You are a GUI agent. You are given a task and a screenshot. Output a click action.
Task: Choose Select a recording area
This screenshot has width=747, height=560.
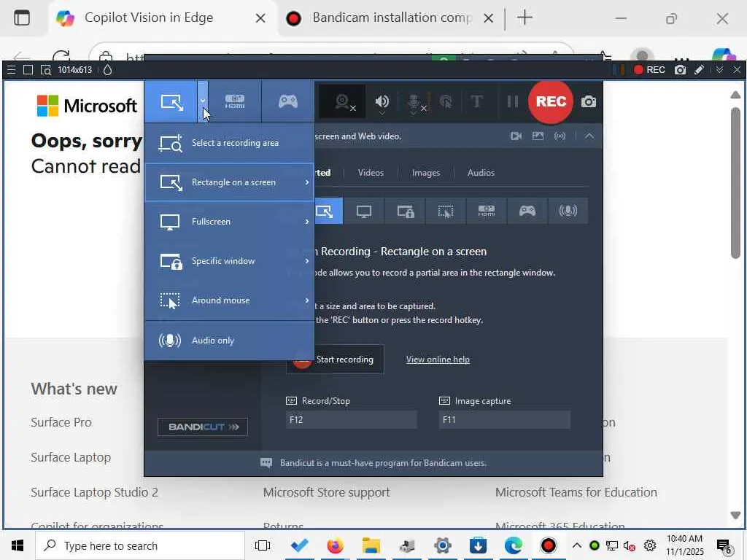(x=229, y=143)
